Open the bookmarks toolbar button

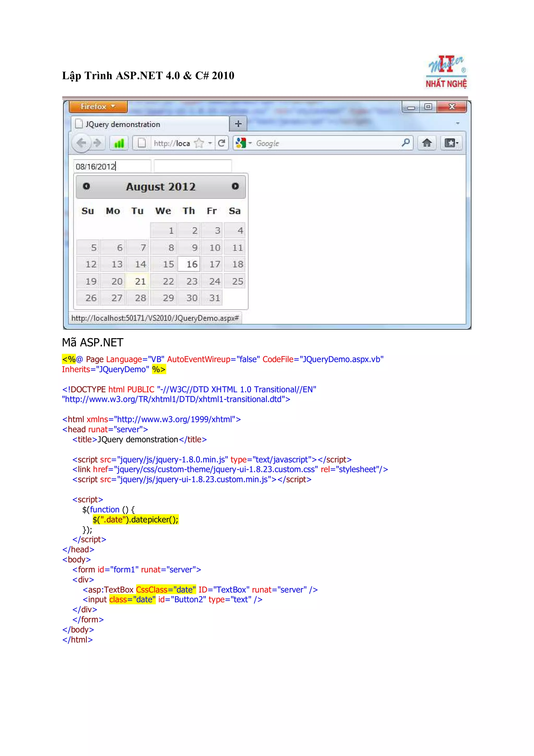tap(451, 143)
